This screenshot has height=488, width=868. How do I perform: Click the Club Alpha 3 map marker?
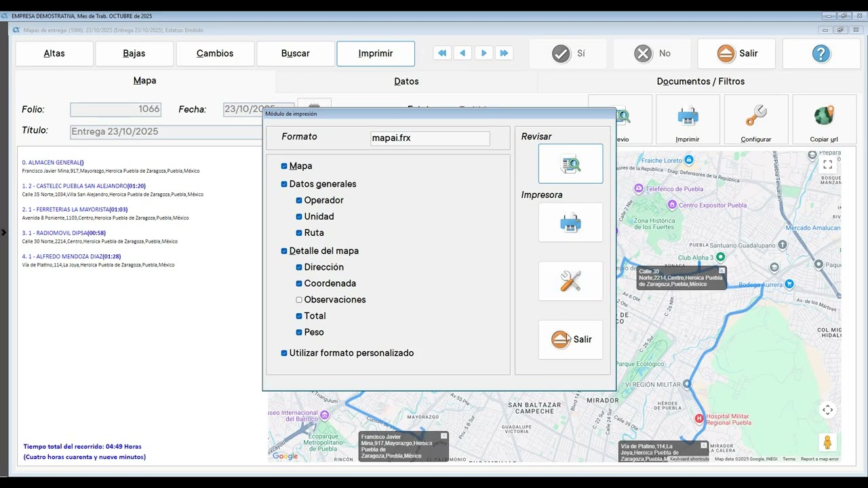[x=720, y=257]
